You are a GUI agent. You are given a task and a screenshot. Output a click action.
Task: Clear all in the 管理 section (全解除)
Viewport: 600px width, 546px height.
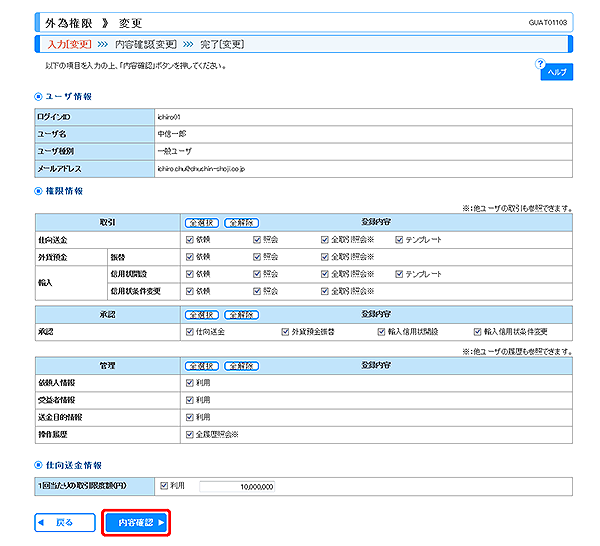[241, 366]
